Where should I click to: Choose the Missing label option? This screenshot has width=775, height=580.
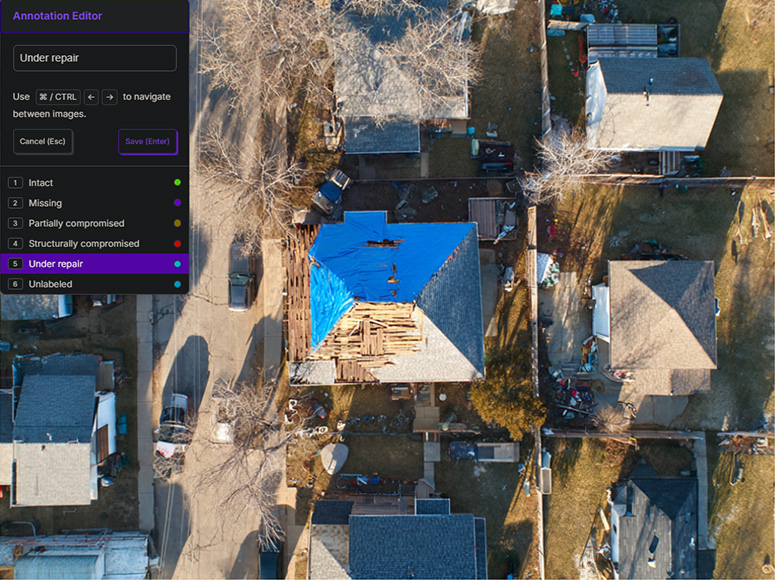(x=45, y=203)
